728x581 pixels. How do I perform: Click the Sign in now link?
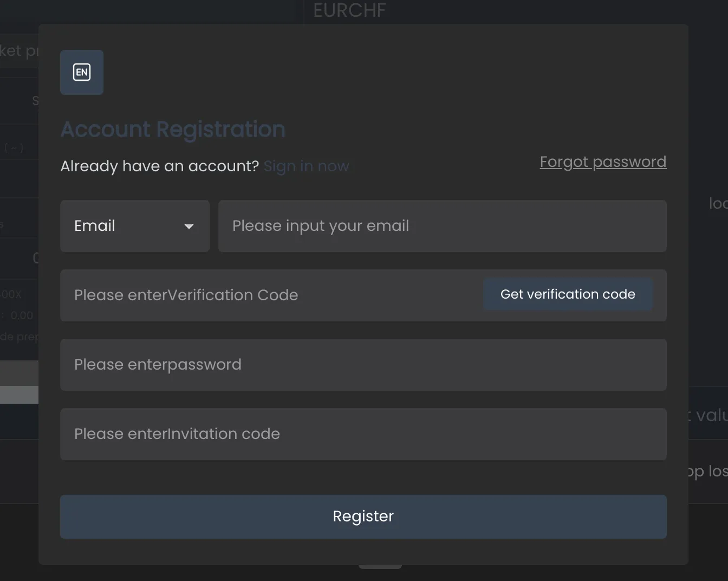[306, 166]
